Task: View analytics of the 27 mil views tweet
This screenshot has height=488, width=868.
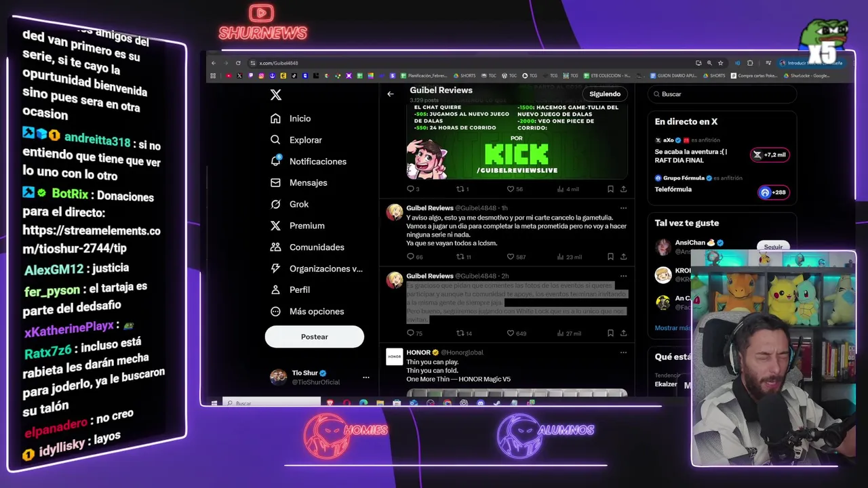Action: point(570,333)
